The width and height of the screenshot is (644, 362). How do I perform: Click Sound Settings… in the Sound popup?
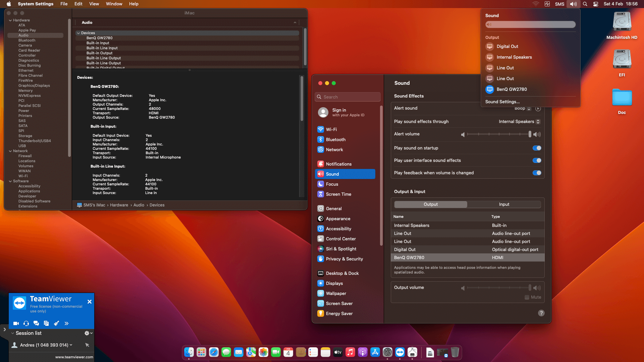tap(502, 102)
